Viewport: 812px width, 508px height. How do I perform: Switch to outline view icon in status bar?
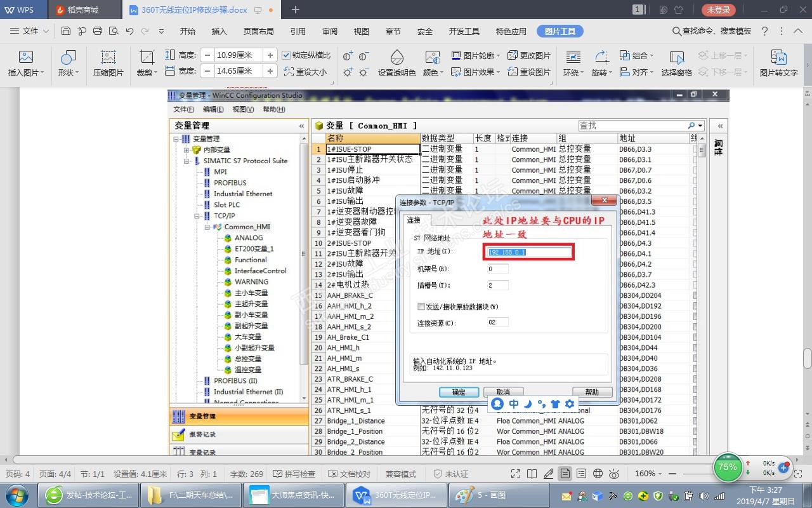(581, 474)
